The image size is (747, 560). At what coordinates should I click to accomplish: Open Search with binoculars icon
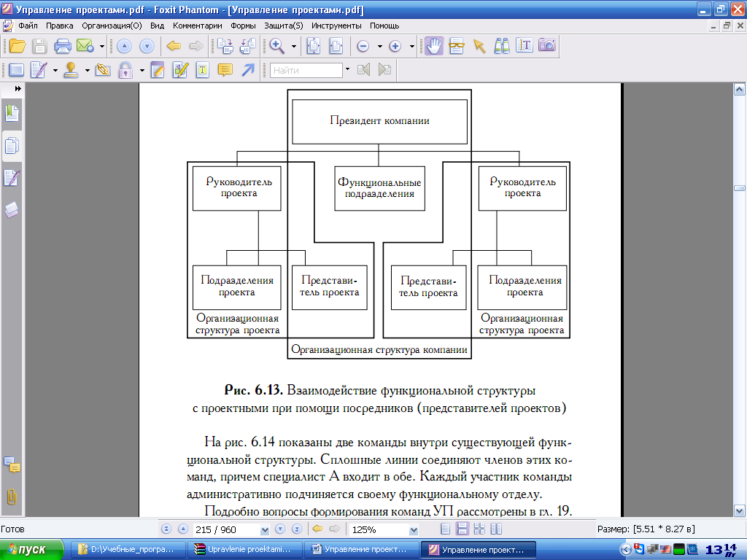pos(502,46)
